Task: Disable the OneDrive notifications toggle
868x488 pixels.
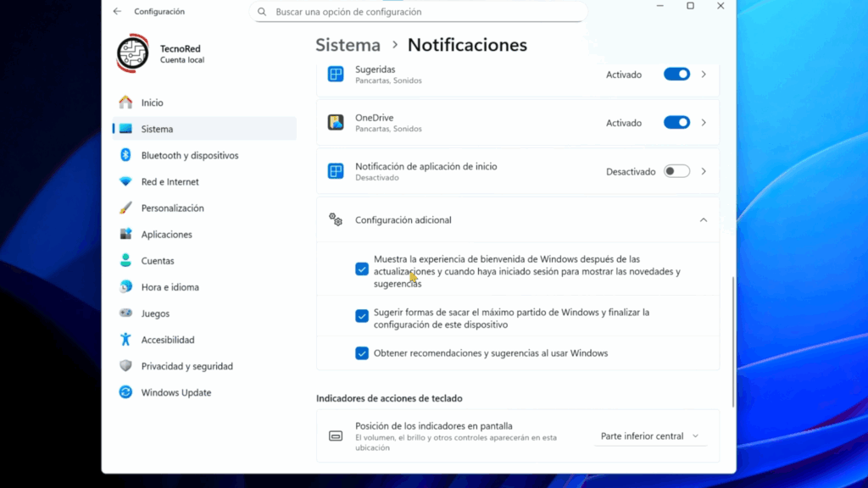Action: pyautogui.click(x=676, y=122)
